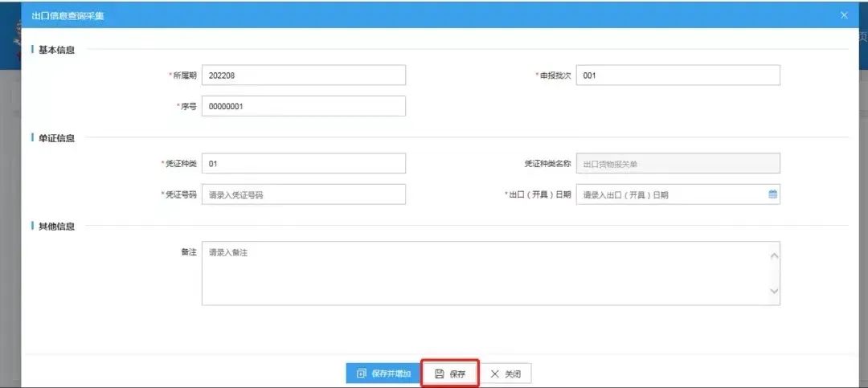Click the 备注 text area
Image resolution: width=868 pixels, height=388 pixels.
click(491, 273)
